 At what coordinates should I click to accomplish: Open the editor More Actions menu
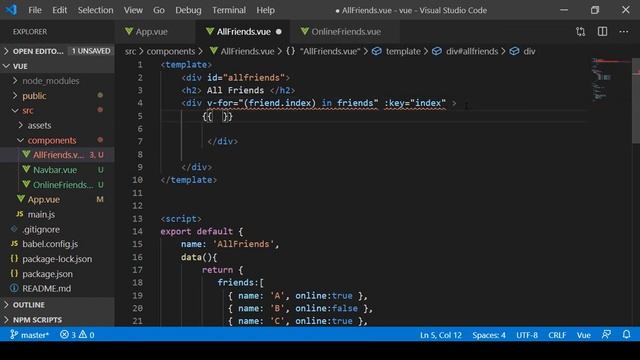pyautogui.click(x=624, y=31)
